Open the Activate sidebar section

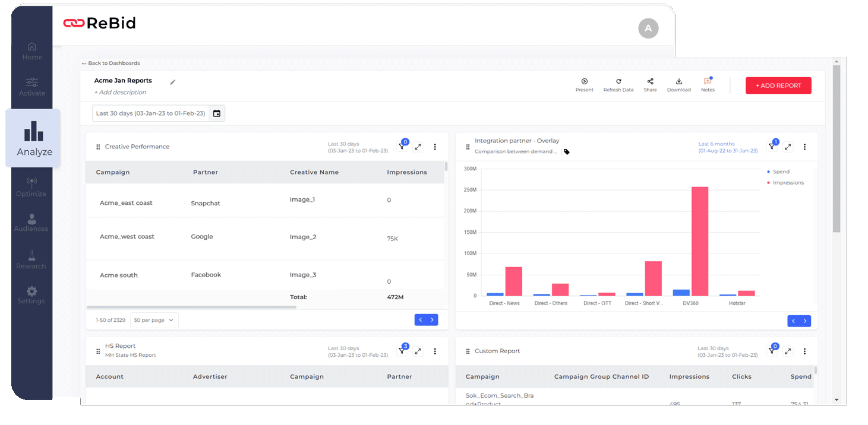coord(32,87)
